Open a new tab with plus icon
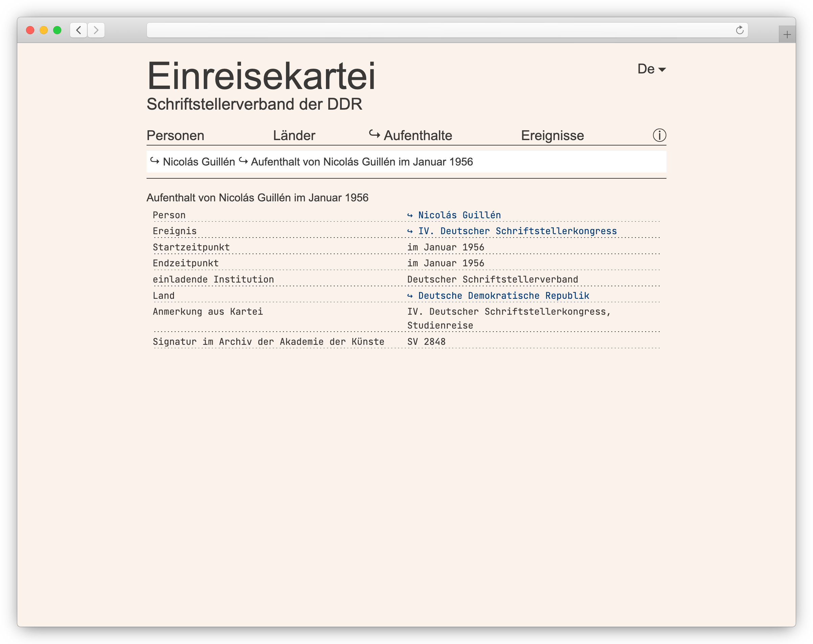The image size is (813, 644). point(787,35)
